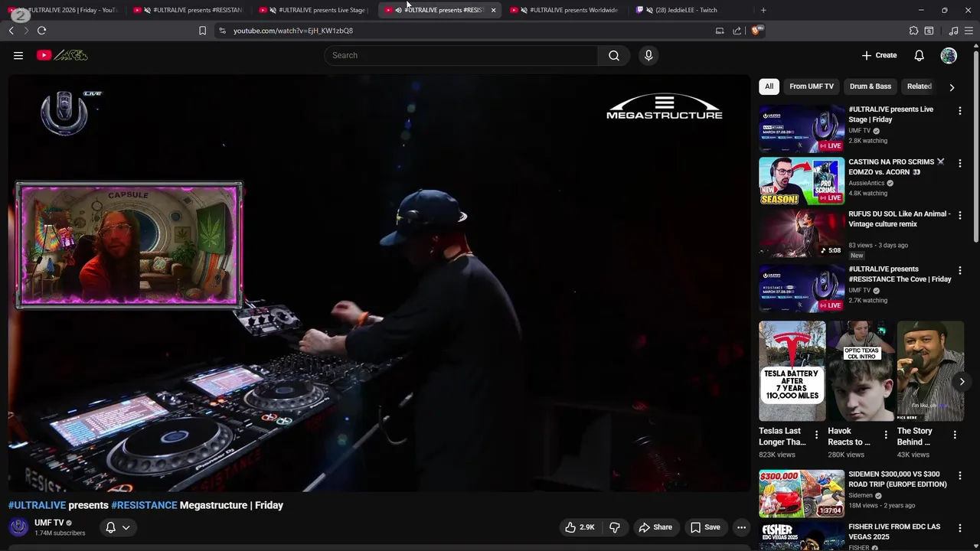Toggle UMF TV channel notification bell
Viewport: 980px width, 551px height.
[110, 527]
